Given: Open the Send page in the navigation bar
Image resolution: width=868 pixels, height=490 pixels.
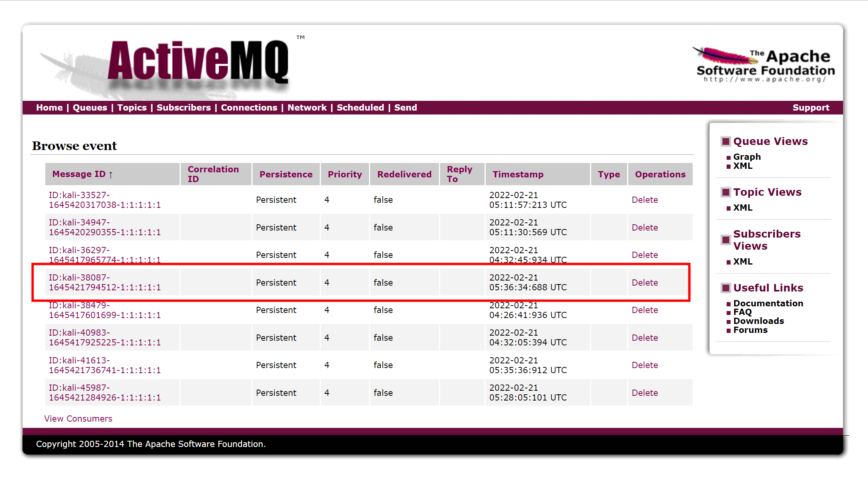Looking at the screenshot, I should click(x=405, y=107).
